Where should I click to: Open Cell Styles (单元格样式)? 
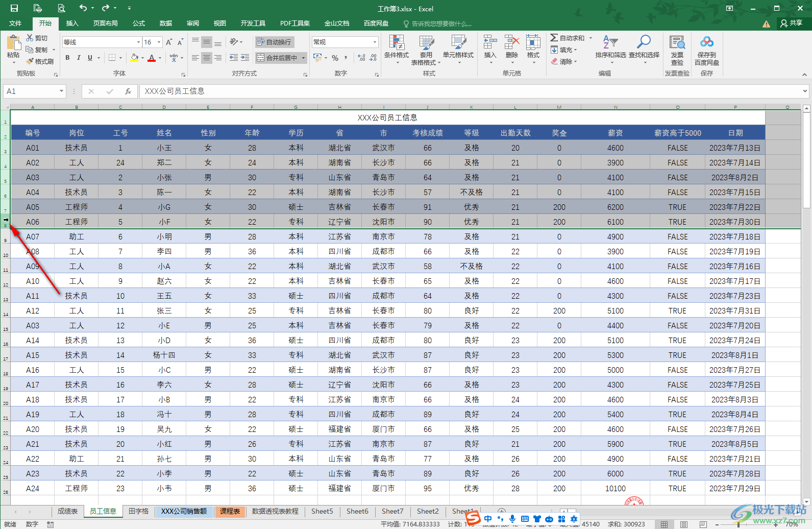click(x=458, y=50)
